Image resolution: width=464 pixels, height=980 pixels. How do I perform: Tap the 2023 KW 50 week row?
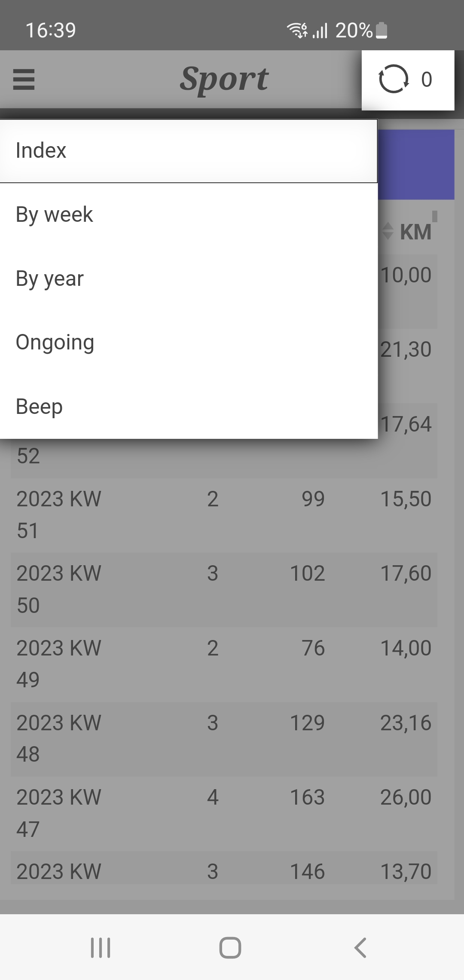223,589
